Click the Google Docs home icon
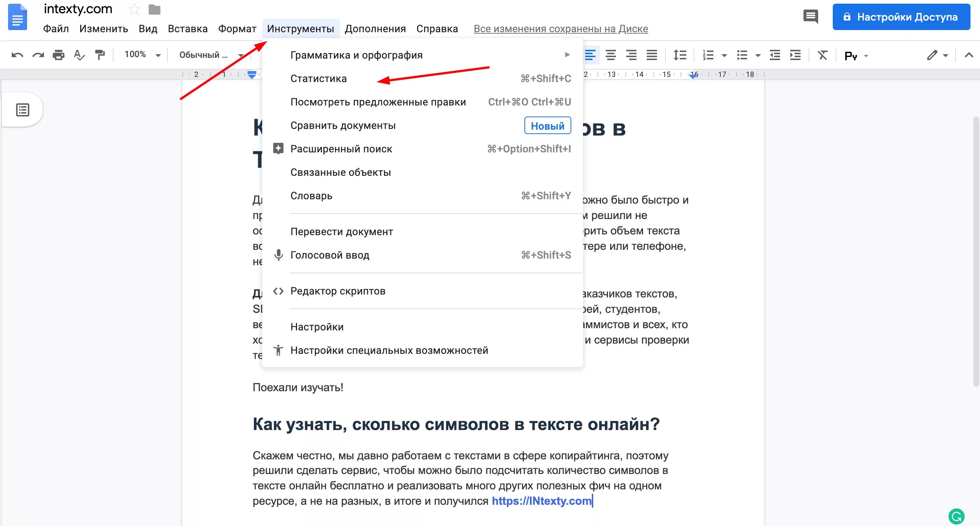Image resolution: width=980 pixels, height=526 pixels. click(18, 17)
